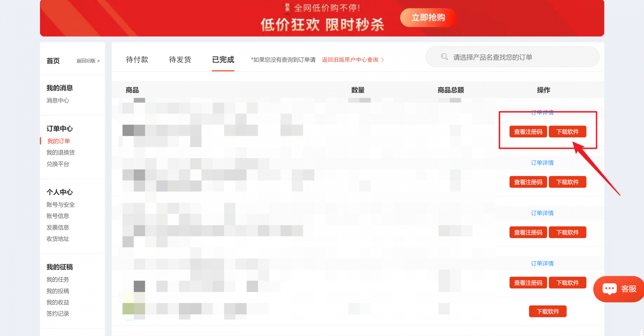Open 发票信息 in sidebar
The width and height of the screenshot is (644, 336).
[58, 227]
